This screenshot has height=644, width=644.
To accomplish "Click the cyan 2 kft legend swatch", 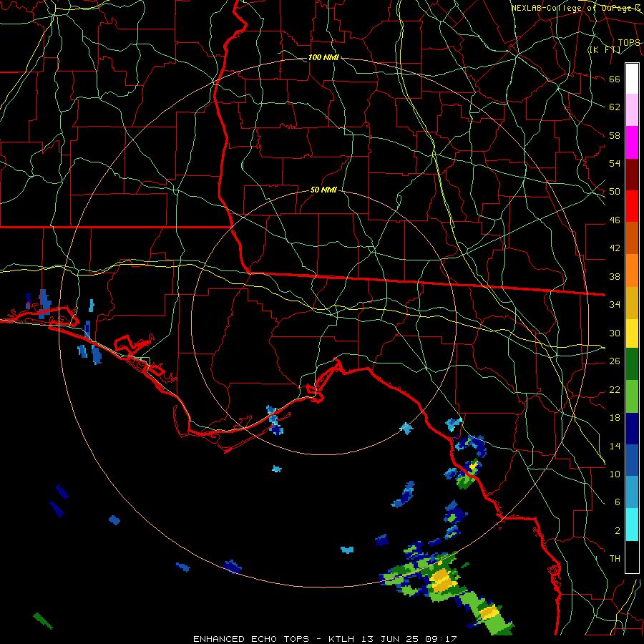I will (x=632, y=525).
